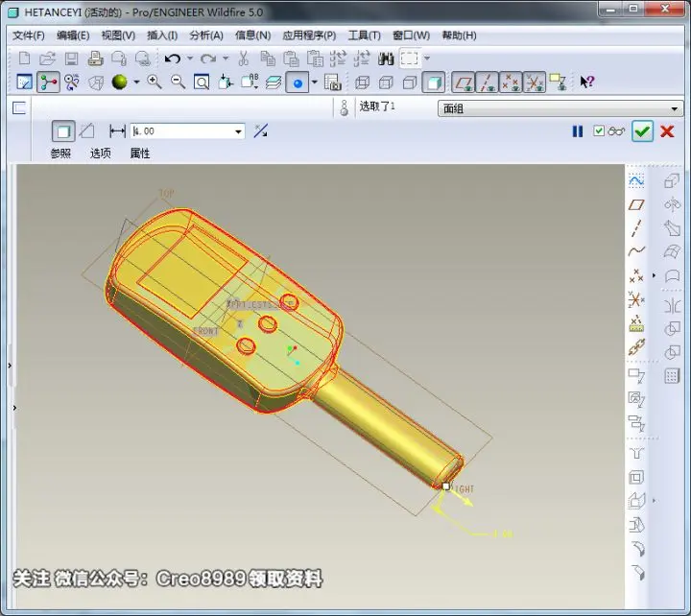Select the Shading display mode icon
The image size is (691, 616).
pyautogui.click(x=434, y=83)
